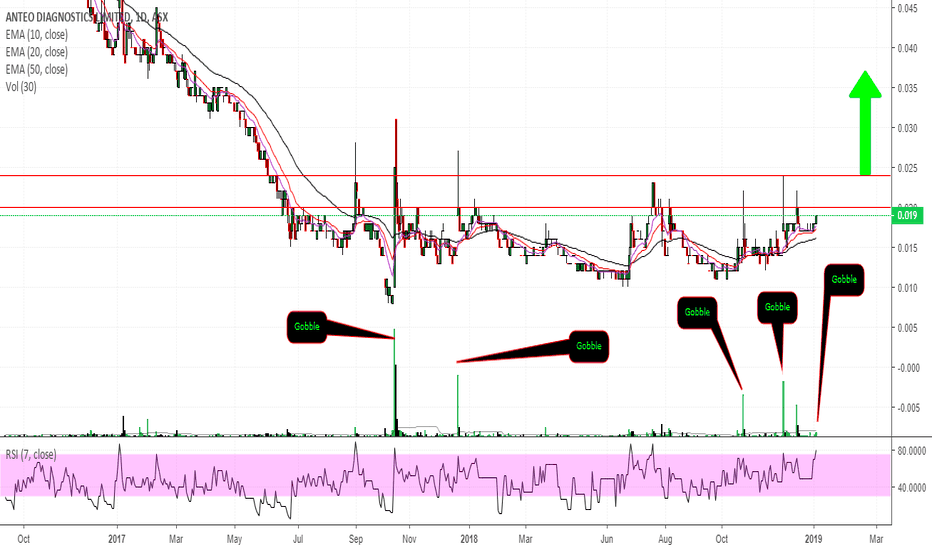Select the EMA (10, close) indicator label

pyautogui.click(x=37, y=34)
